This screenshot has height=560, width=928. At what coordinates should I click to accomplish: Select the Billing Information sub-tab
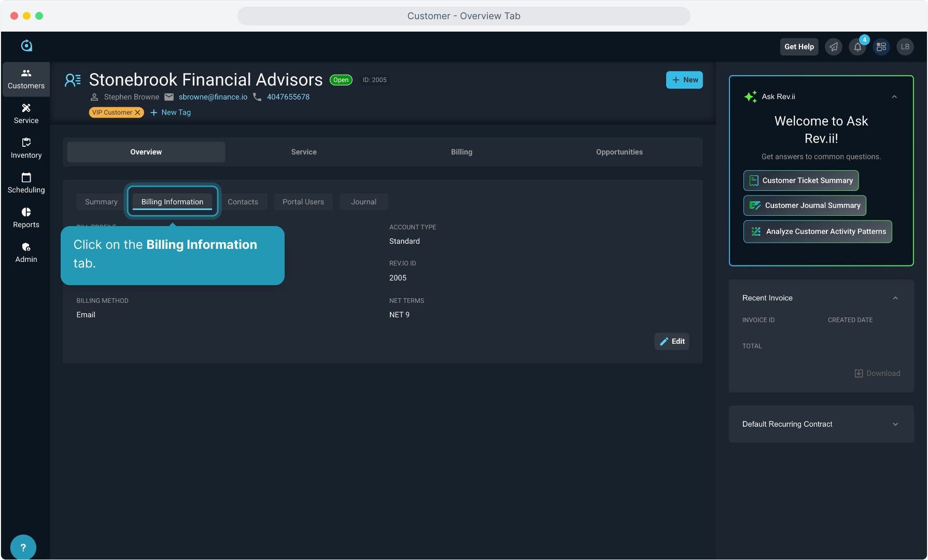pos(172,202)
